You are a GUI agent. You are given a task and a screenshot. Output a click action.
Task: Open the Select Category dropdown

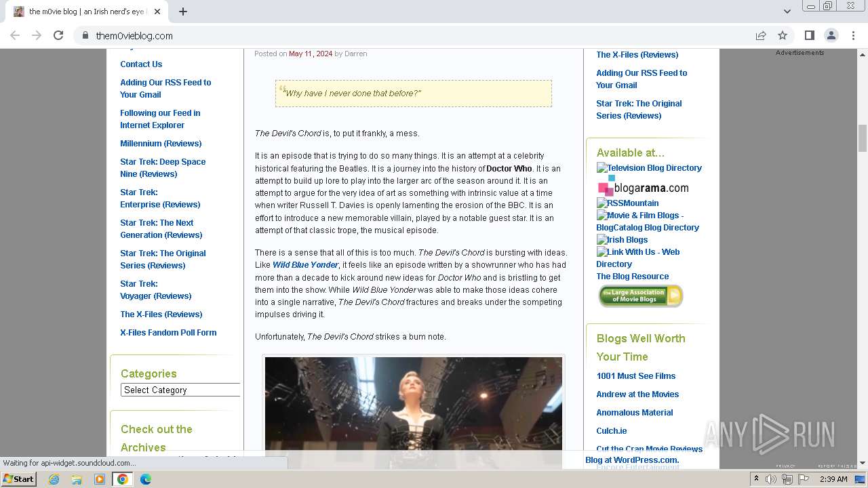point(180,390)
